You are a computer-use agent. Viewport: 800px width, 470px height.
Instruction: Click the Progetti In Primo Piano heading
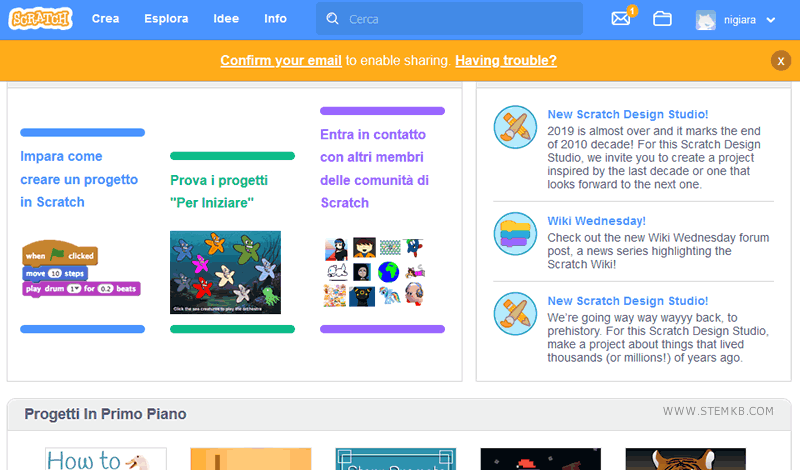(x=105, y=414)
